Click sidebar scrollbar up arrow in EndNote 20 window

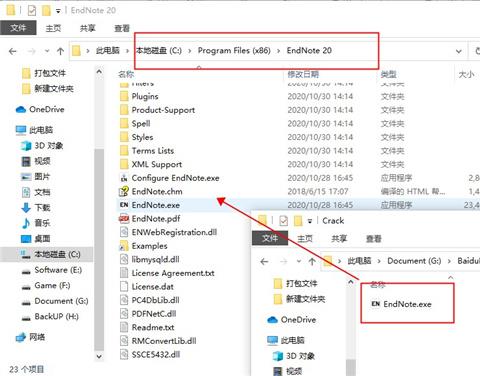point(99,71)
